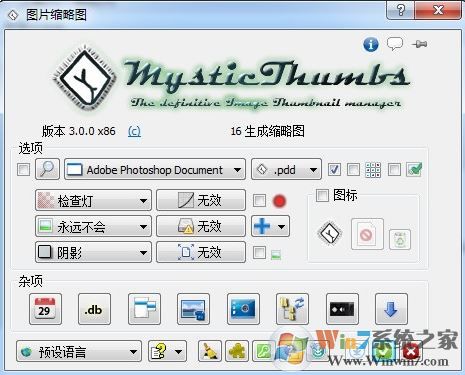Open the 预设语言 language dropdown

(79, 351)
